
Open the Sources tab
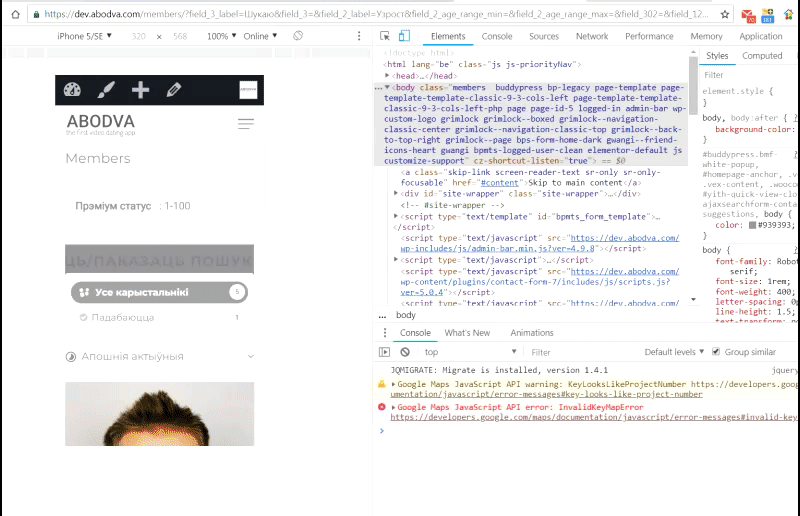pyautogui.click(x=543, y=36)
